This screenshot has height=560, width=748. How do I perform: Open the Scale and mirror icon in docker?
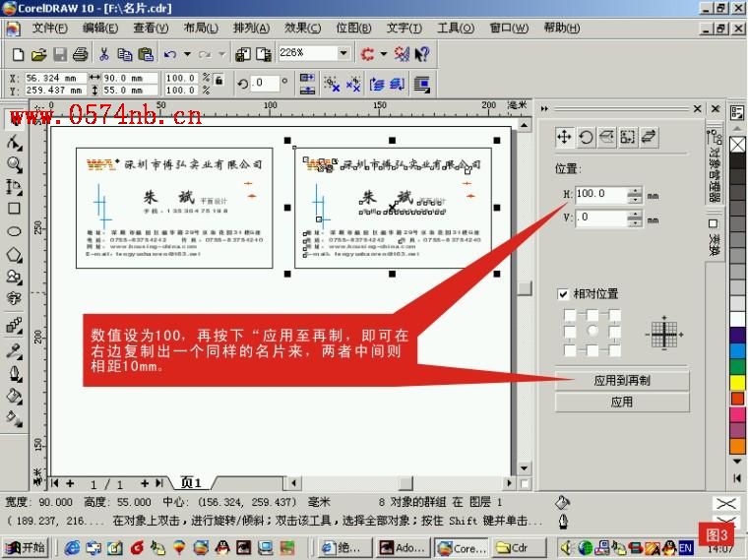pos(607,138)
